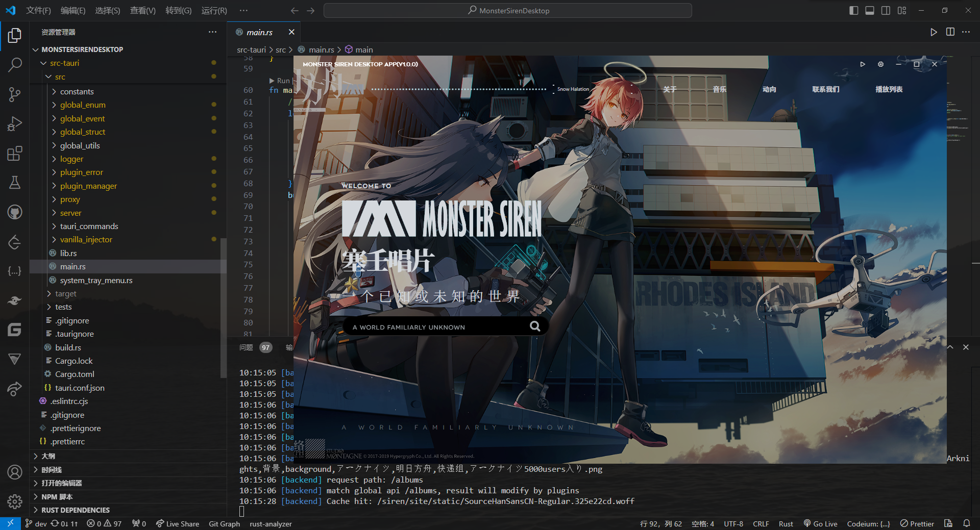Open notifications bell in status bar
Image resolution: width=980 pixels, height=530 pixels.
coord(967,523)
